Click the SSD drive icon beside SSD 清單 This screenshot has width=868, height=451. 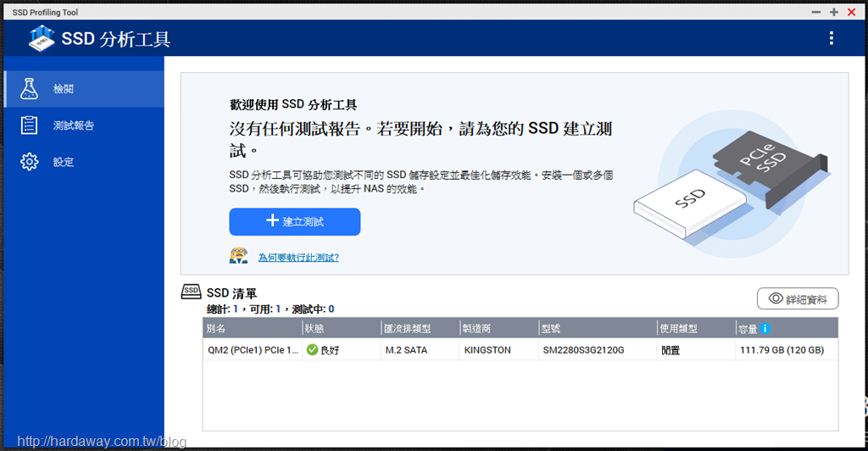pyautogui.click(x=191, y=292)
